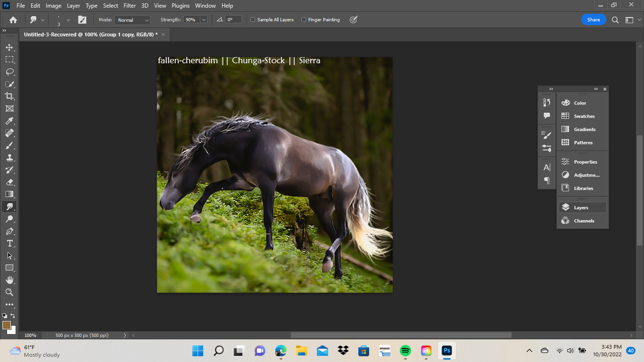Select the Crop tool
Screen dimensions: 644x362
(x=10, y=96)
